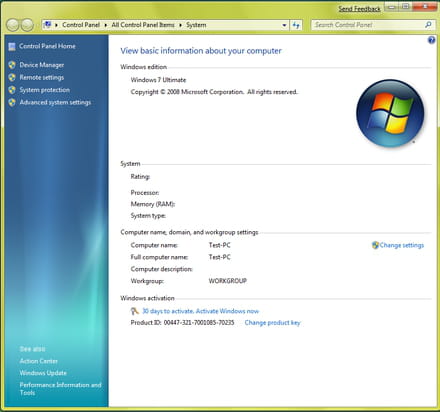Click the Control Panel Home icon

(x=12, y=46)
